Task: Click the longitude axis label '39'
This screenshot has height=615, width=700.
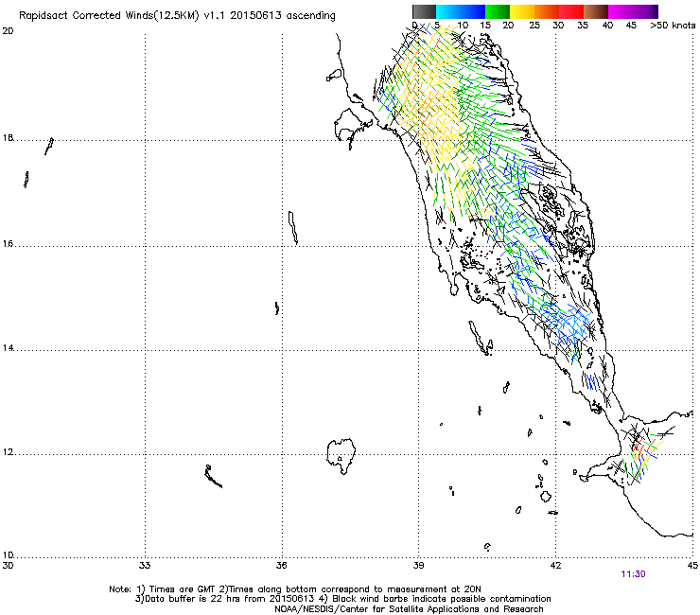Action: coord(418,566)
